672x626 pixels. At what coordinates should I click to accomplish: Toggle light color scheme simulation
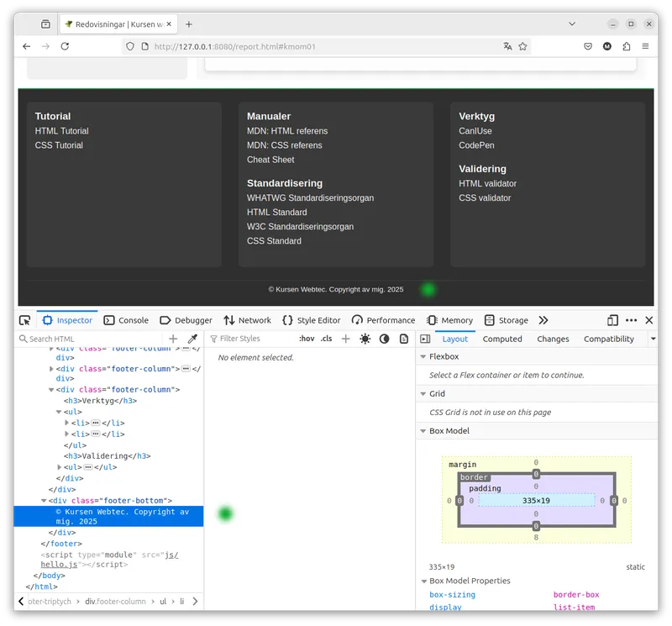click(365, 339)
